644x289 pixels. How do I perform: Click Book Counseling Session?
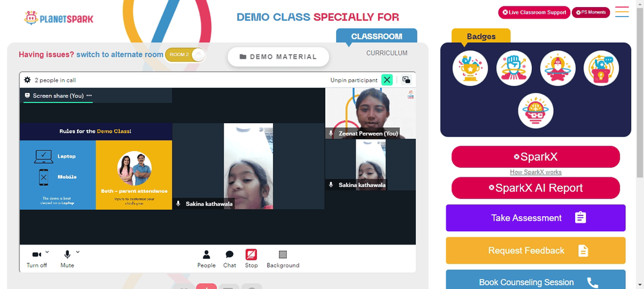click(536, 279)
